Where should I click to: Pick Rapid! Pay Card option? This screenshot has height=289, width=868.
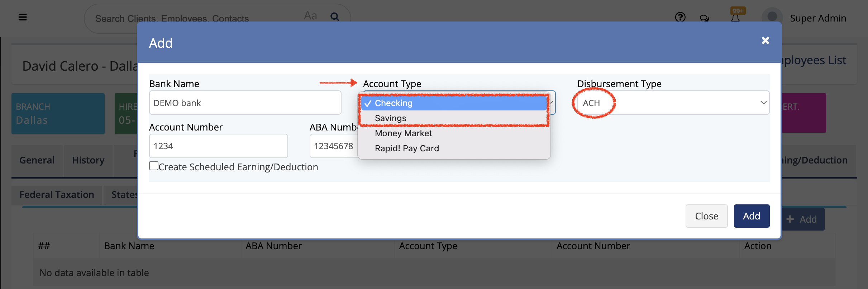tap(407, 148)
